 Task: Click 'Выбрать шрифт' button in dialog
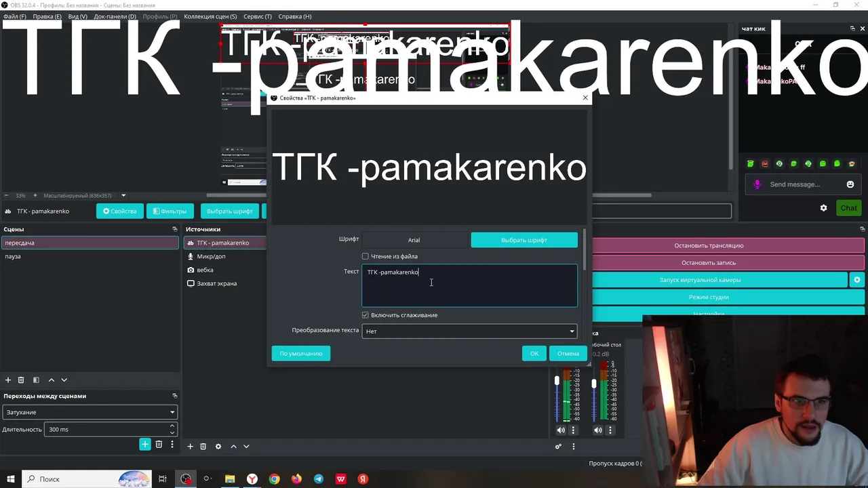tap(524, 240)
